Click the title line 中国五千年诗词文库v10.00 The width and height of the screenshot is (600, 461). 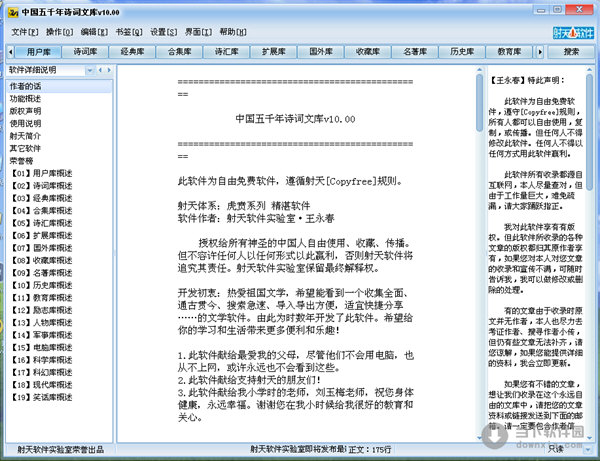[x=295, y=119]
